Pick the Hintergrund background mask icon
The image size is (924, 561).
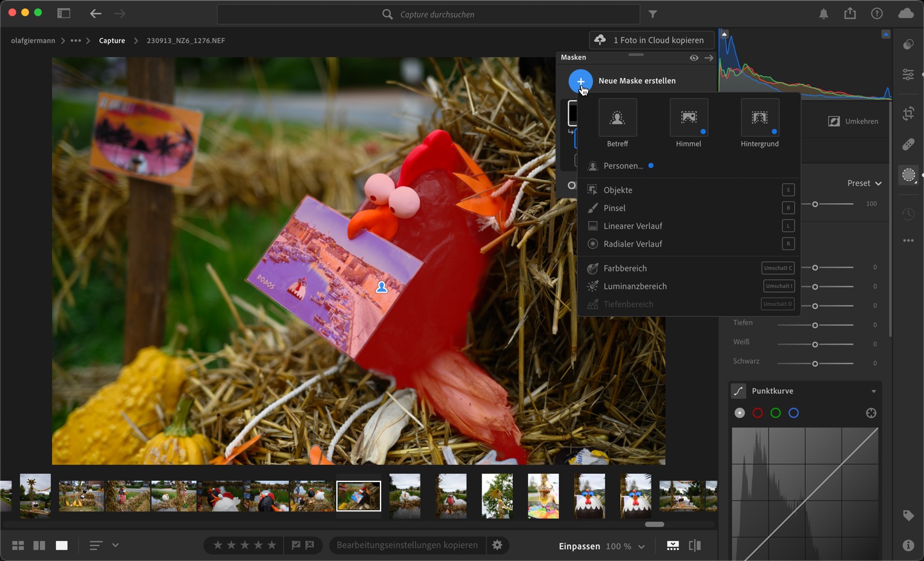[759, 118]
